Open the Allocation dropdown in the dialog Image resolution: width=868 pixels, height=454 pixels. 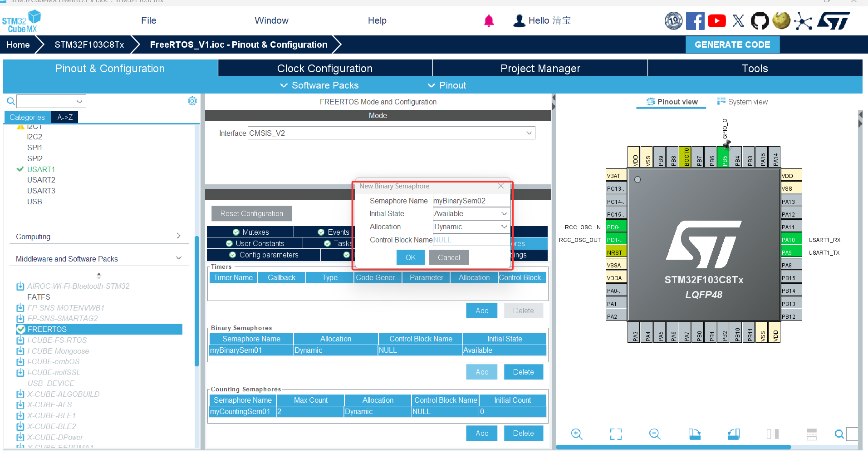coord(471,227)
